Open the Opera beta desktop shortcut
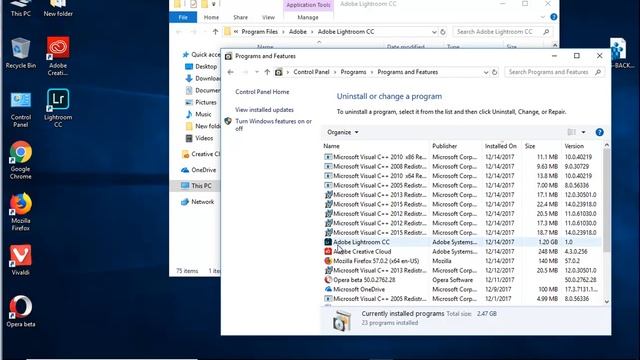Screen dimensions: 640x360 20,311
